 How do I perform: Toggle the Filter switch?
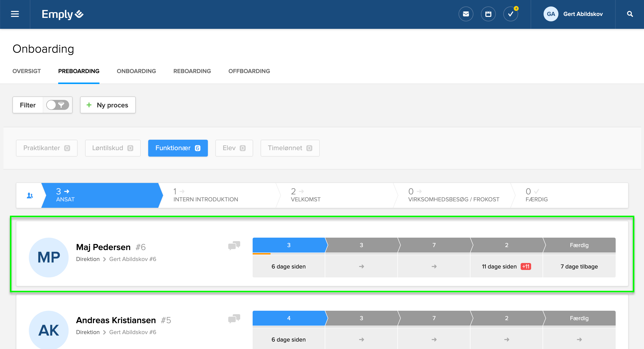click(x=58, y=105)
